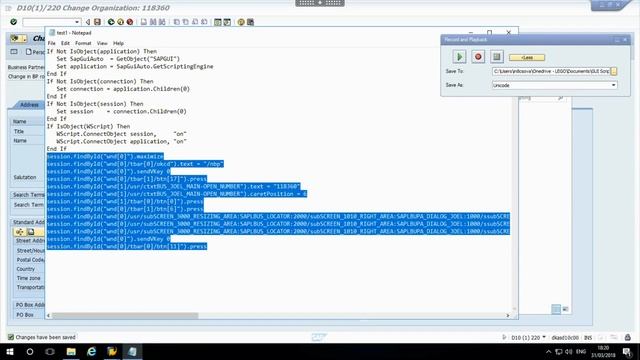Click the line 'Set session = connection.Children(0)' in Notepad

tap(122, 111)
